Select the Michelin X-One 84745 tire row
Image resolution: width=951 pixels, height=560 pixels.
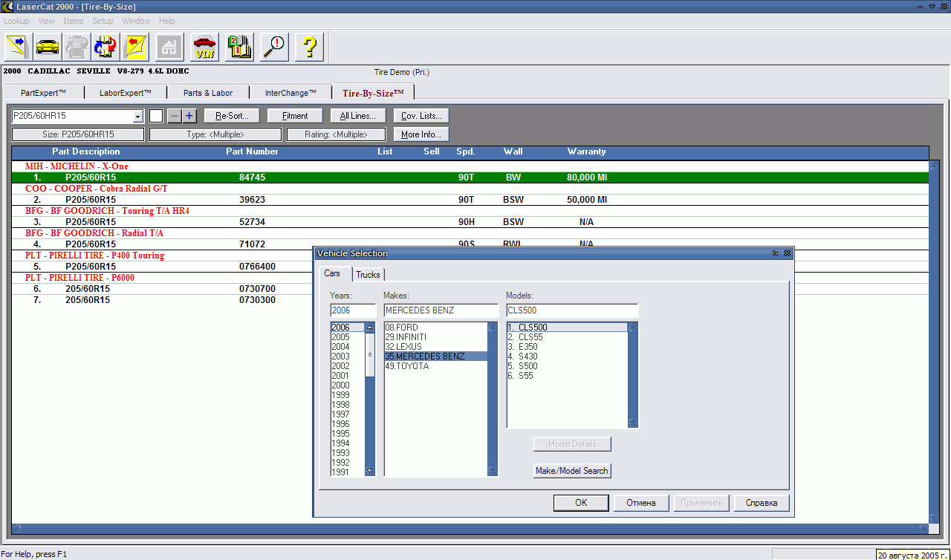pyautogui.click(x=470, y=178)
